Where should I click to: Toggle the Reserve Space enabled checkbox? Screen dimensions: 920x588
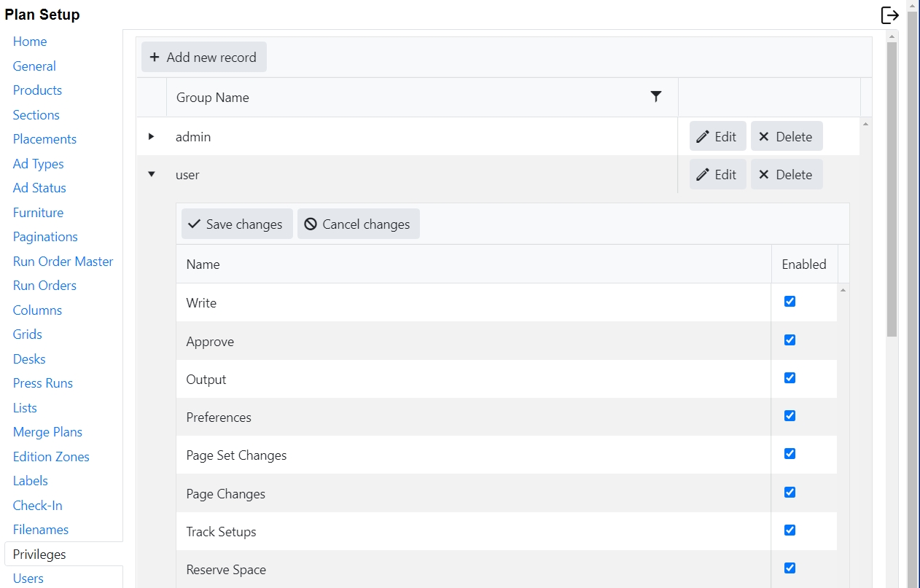pos(790,568)
